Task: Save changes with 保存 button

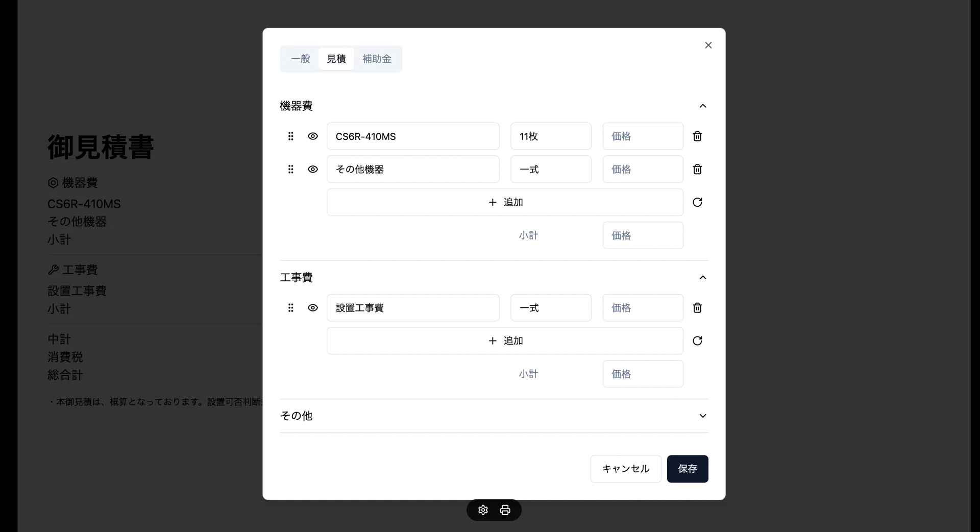Action: 688,469
